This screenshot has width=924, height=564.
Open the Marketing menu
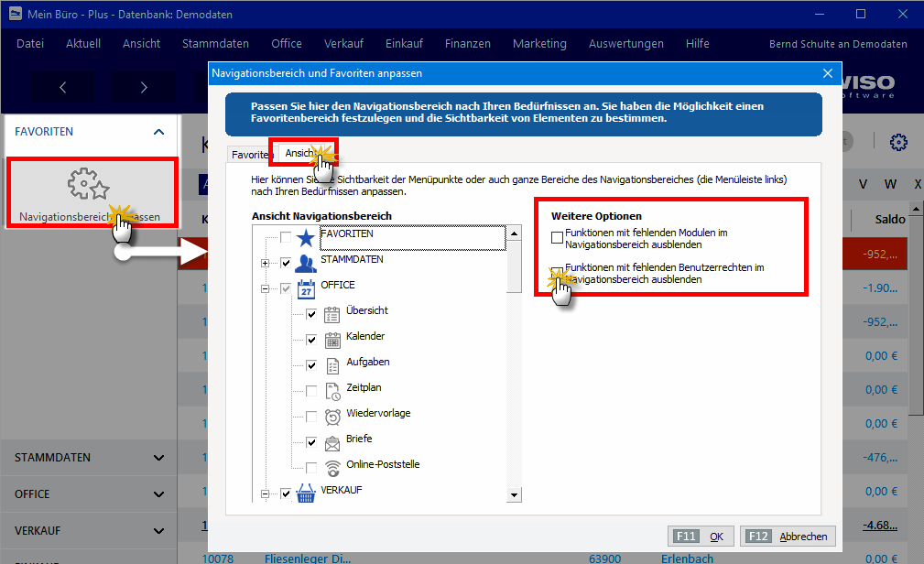tap(539, 44)
